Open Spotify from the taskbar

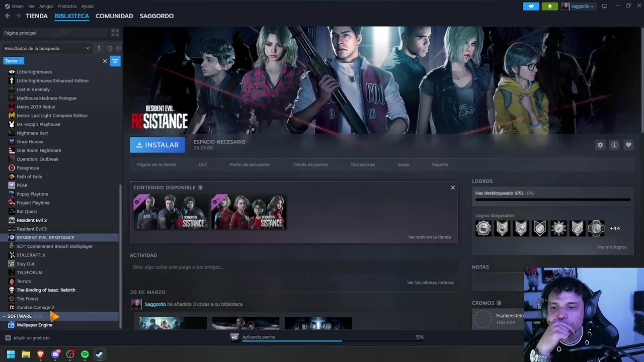85,354
